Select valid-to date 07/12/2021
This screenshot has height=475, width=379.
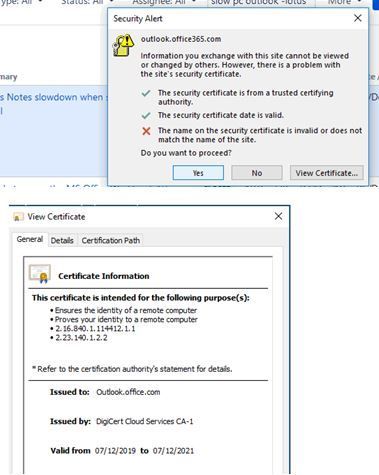tap(173, 451)
